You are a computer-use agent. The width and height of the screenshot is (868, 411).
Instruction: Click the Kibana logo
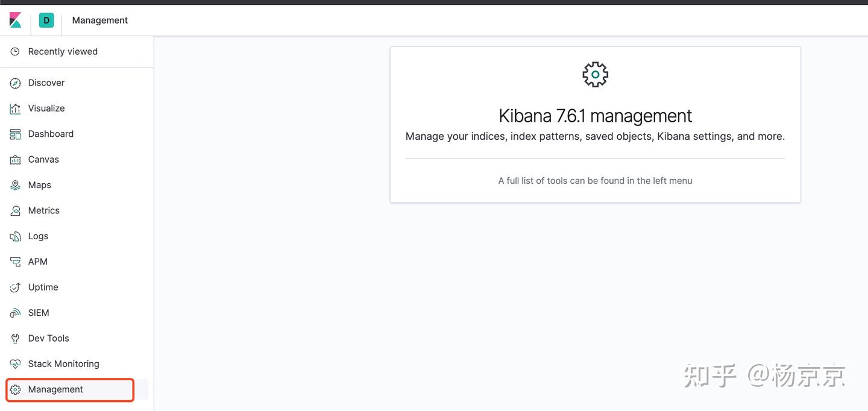pos(15,20)
